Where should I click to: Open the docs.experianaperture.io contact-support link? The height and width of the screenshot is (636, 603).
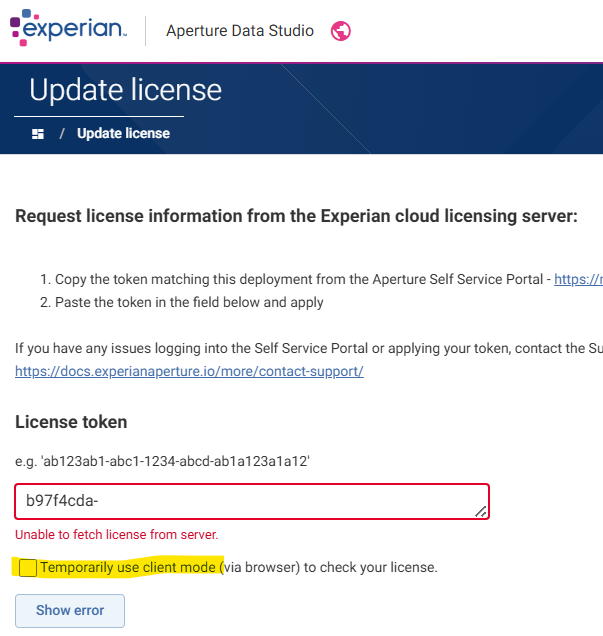(x=189, y=371)
